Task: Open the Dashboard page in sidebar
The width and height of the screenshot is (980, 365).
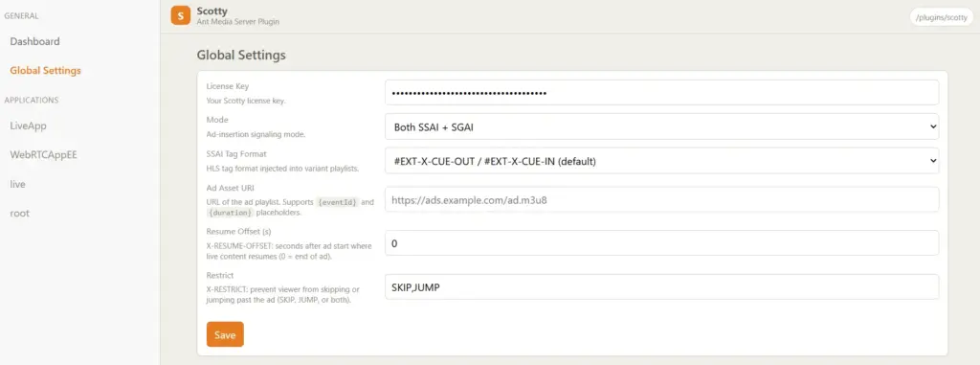Action: click(x=35, y=41)
